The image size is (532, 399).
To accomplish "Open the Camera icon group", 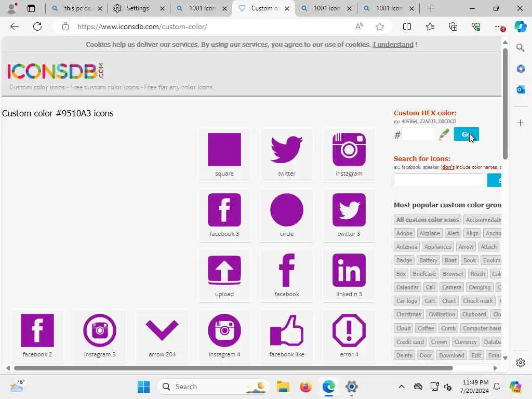I will pos(451,287).
